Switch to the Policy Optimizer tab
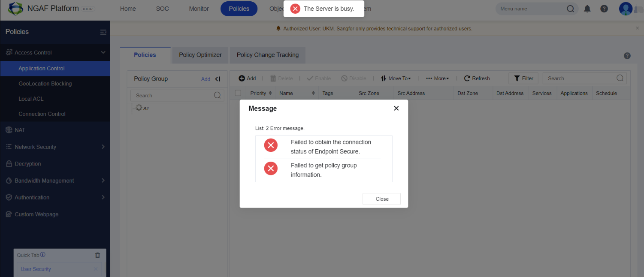The height and width of the screenshot is (277, 644). tap(200, 55)
